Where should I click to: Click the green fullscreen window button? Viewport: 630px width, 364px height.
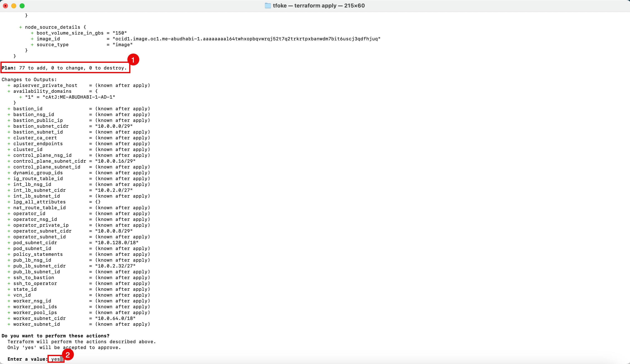click(22, 6)
